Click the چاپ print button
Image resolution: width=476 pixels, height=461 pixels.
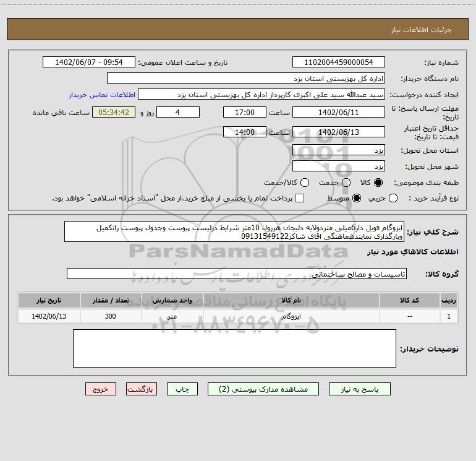[x=182, y=389]
